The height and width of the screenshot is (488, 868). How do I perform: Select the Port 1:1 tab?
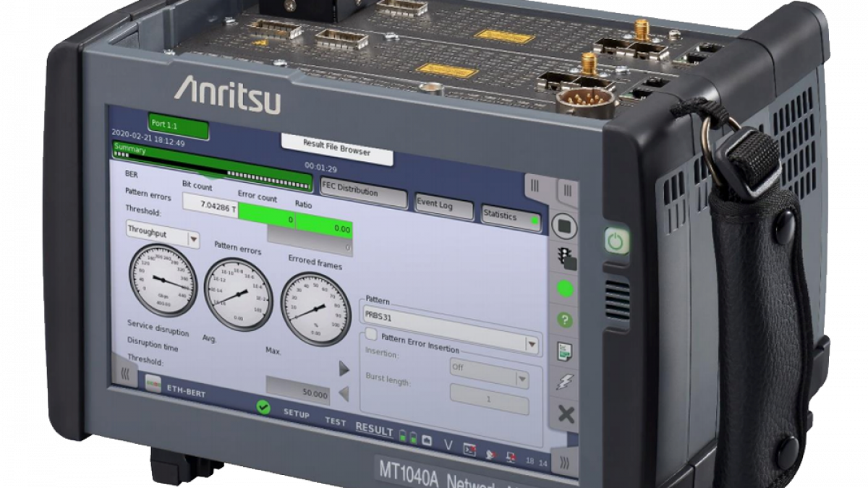[x=178, y=127]
